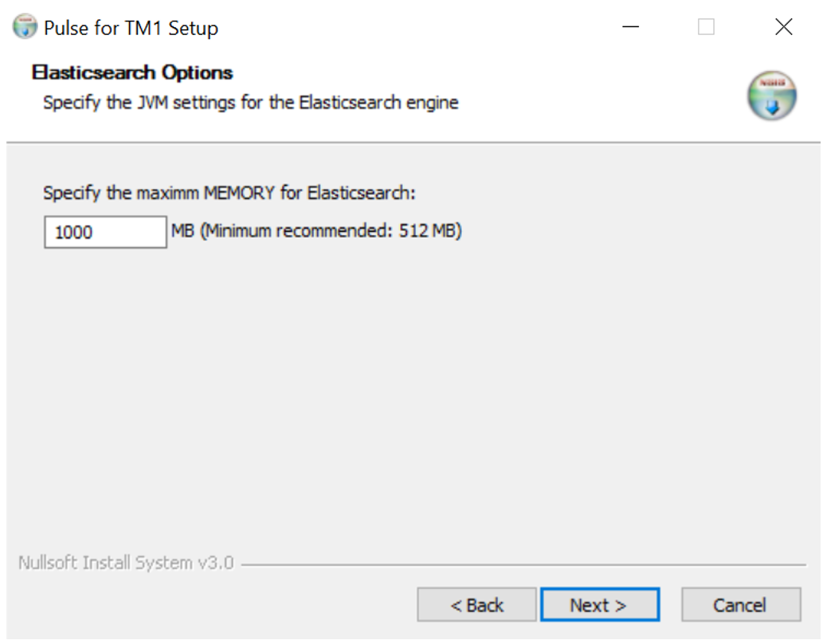Image resolution: width=823 pixels, height=644 pixels.
Task: Click Next to continue installation
Action: pos(600,604)
